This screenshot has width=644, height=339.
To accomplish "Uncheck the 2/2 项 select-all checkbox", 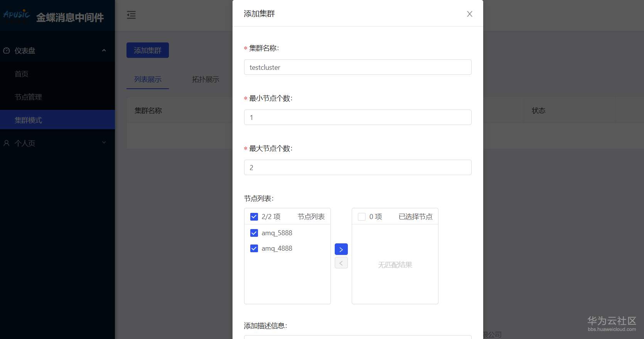I will click(254, 217).
